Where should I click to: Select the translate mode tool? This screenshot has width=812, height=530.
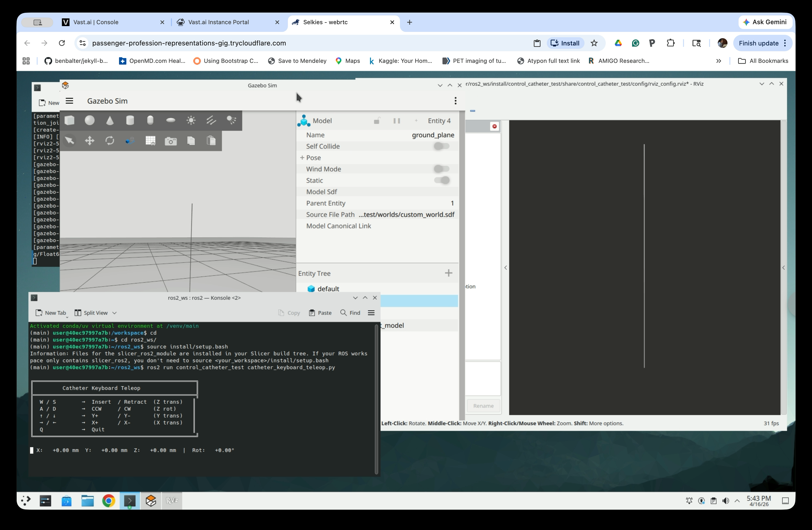click(x=90, y=141)
